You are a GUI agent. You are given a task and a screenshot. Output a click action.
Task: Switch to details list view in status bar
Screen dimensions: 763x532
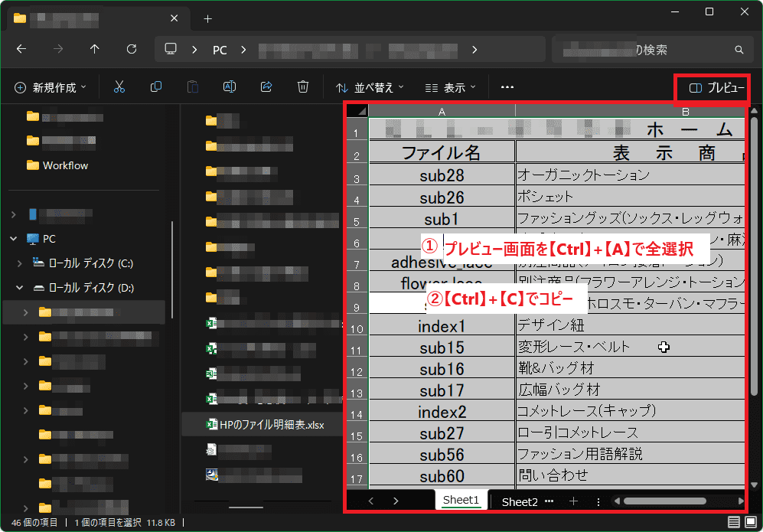click(x=733, y=522)
